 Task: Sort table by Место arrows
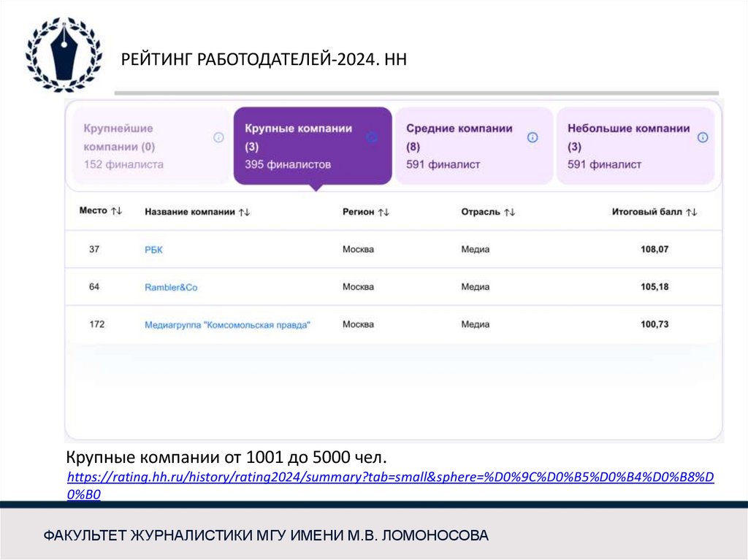[116, 211]
